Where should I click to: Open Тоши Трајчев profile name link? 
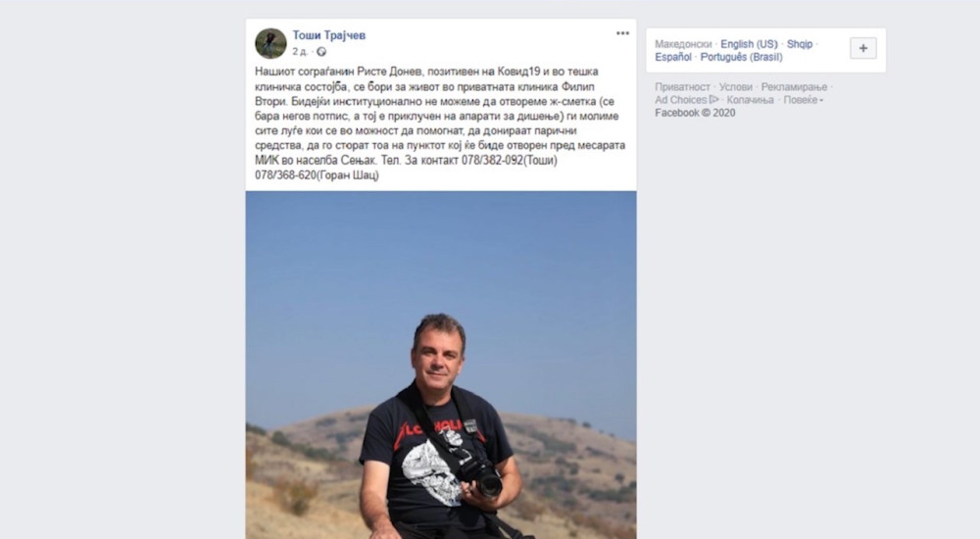(x=328, y=35)
